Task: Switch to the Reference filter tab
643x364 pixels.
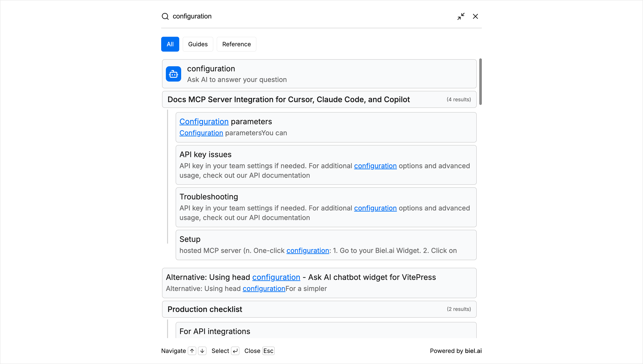Action: click(x=236, y=44)
